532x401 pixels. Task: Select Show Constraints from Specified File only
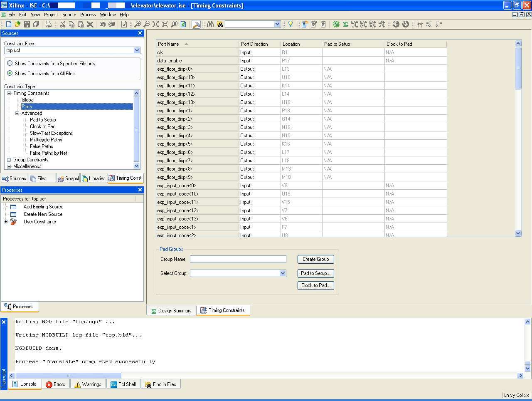[x=10, y=63]
